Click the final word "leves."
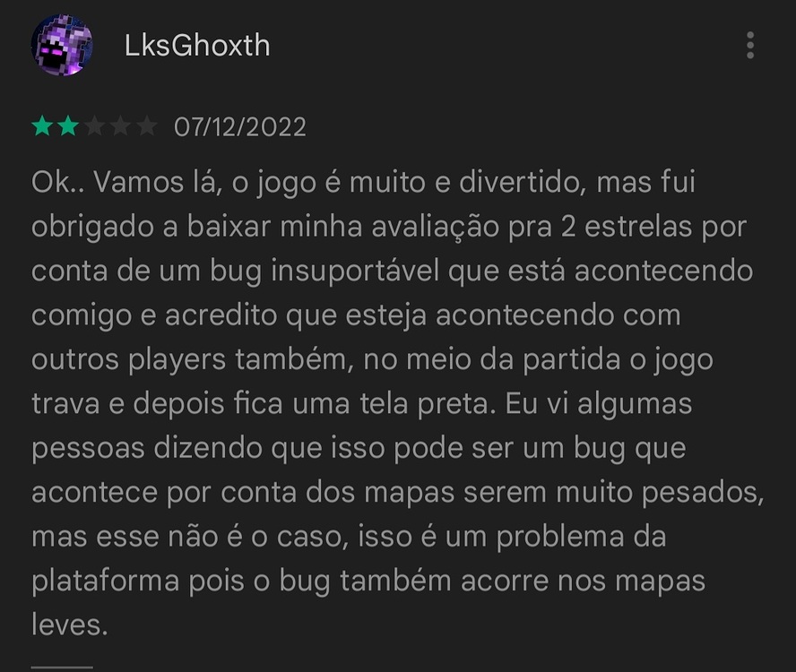 (70, 625)
